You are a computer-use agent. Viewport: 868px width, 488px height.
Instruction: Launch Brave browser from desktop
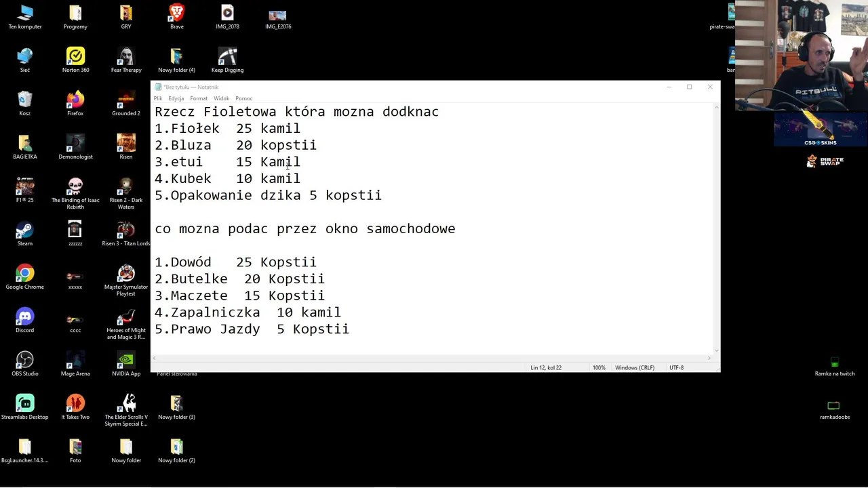(177, 17)
